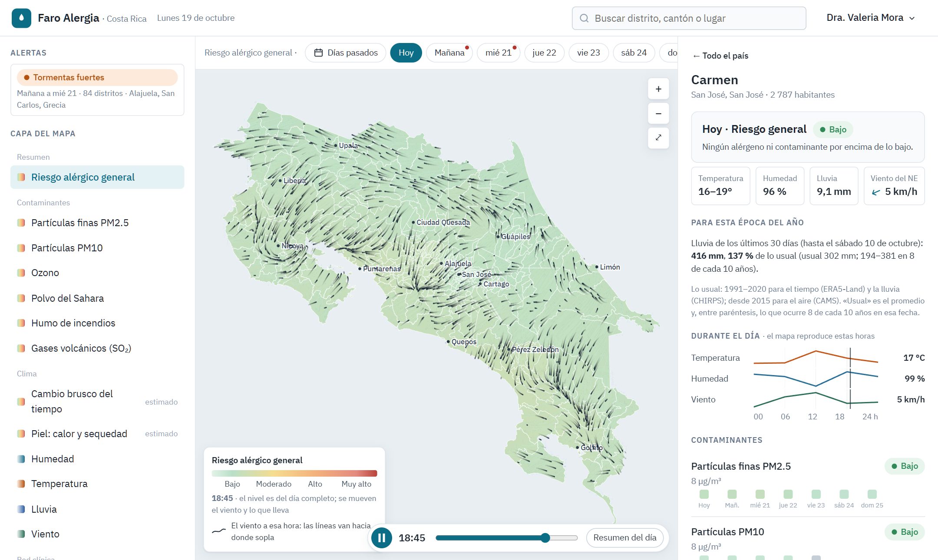This screenshot has width=938, height=560.
Task: Open Dra. Valeria Mora account menu
Action: pos(871,18)
